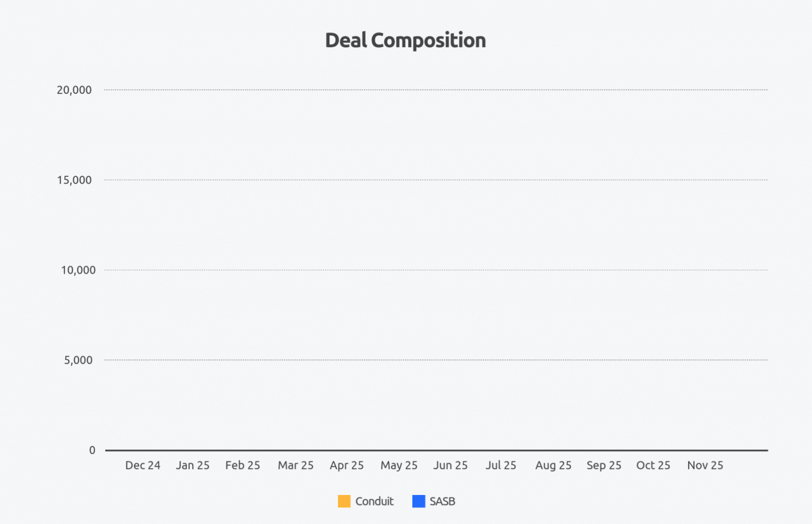Click the Jul 25 x-axis label

tap(501, 465)
